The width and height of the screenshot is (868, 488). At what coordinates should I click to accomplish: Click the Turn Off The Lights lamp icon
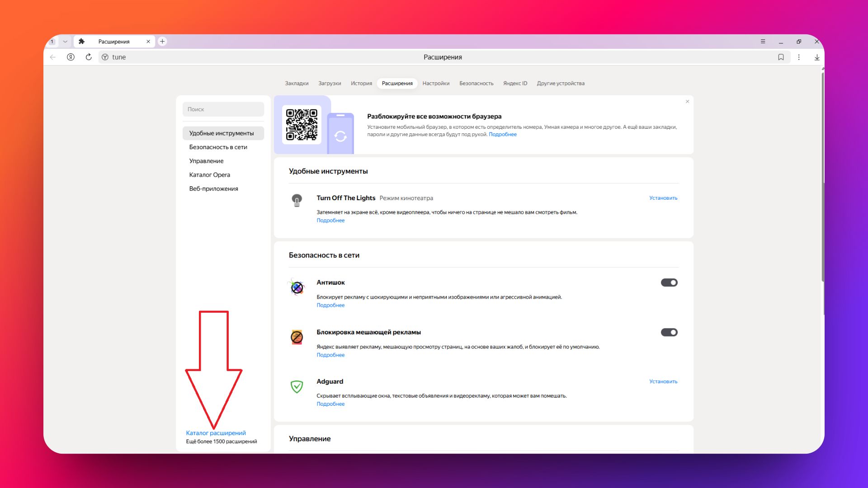pyautogui.click(x=297, y=200)
